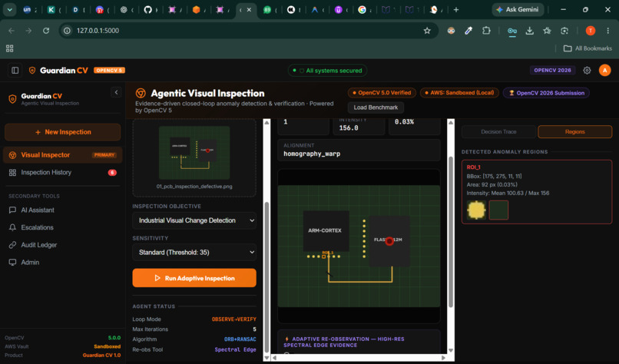Click the AWS: Sandboxed (Local) badge
619x364 pixels.
pyautogui.click(x=459, y=93)
